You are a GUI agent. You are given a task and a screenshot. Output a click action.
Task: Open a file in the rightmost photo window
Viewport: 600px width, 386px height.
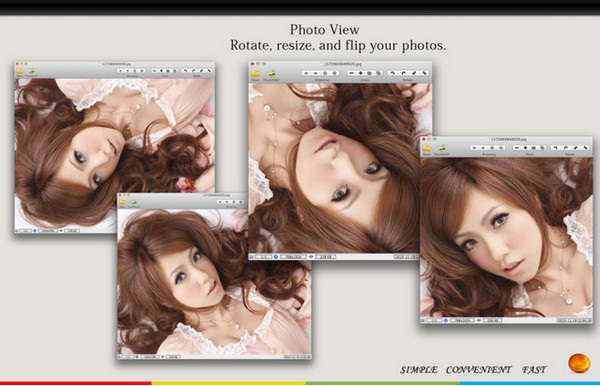pos(427,149)
